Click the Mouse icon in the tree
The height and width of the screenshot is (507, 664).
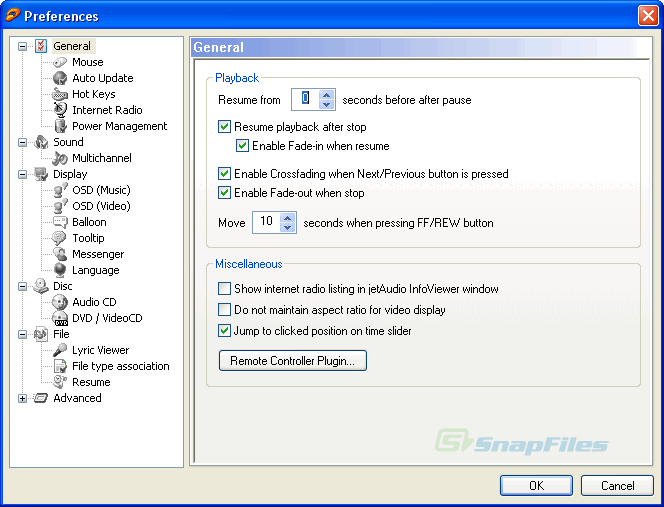60,62
